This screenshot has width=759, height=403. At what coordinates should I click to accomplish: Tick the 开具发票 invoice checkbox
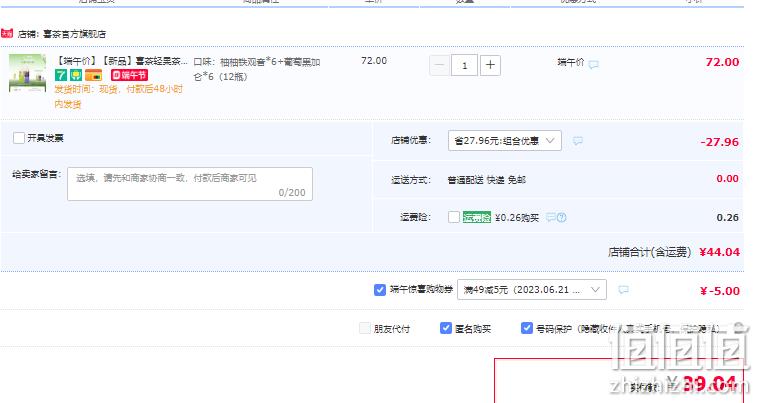click(x=19, y=138)
